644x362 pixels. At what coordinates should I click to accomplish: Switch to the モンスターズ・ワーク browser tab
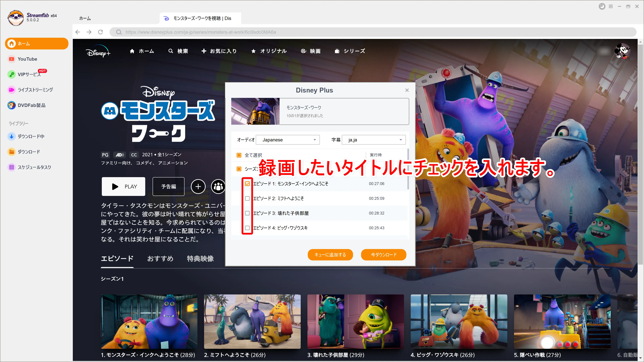coord(200,18)
